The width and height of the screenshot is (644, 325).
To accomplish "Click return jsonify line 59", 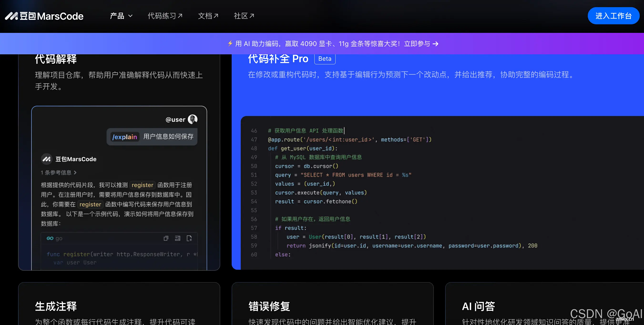I will 412,246.
